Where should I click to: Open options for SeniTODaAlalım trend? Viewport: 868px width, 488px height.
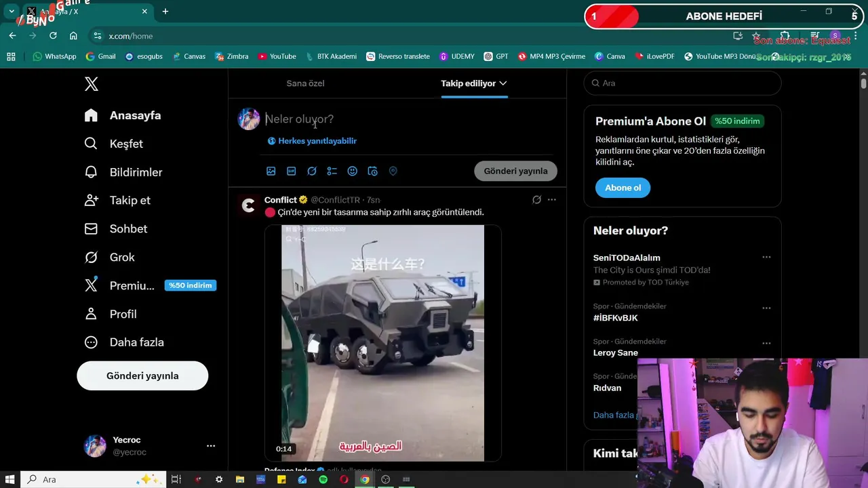pos(766,258)
